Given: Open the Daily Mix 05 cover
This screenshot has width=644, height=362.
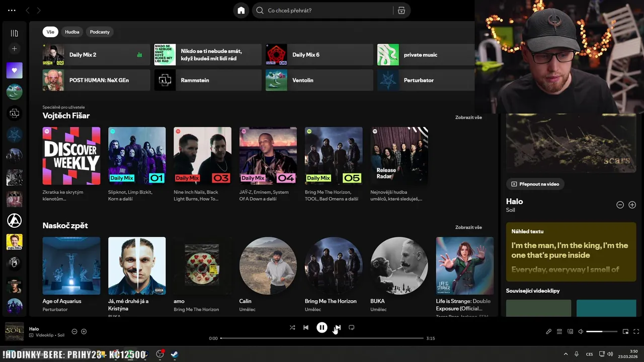Looking at the screenshot, I should (334, 156).
